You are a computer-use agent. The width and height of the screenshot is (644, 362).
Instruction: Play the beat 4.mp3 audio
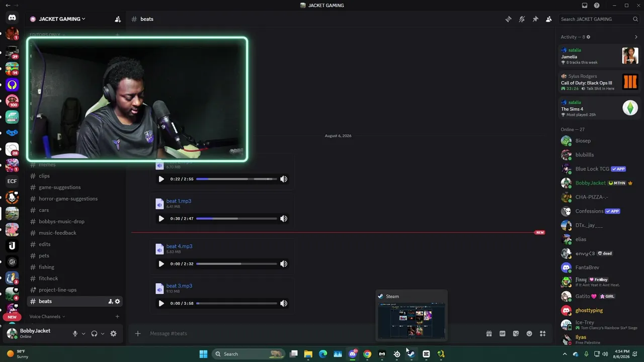point(161,264)
